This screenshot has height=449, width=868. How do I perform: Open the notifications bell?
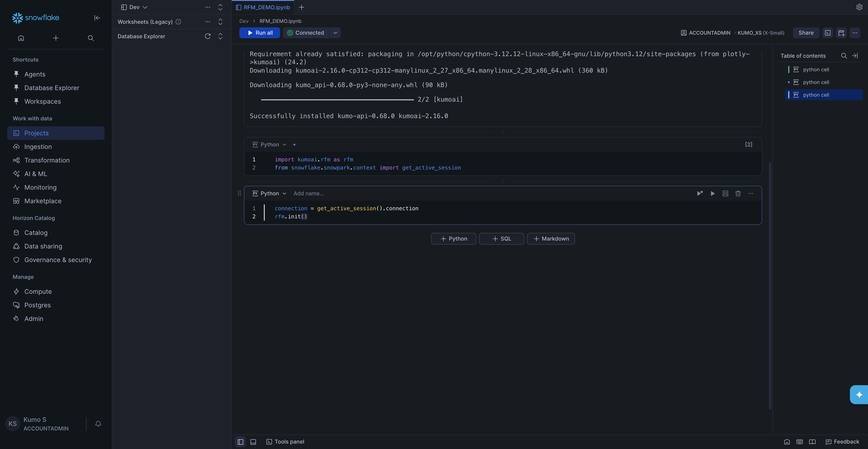pos(98,424)
